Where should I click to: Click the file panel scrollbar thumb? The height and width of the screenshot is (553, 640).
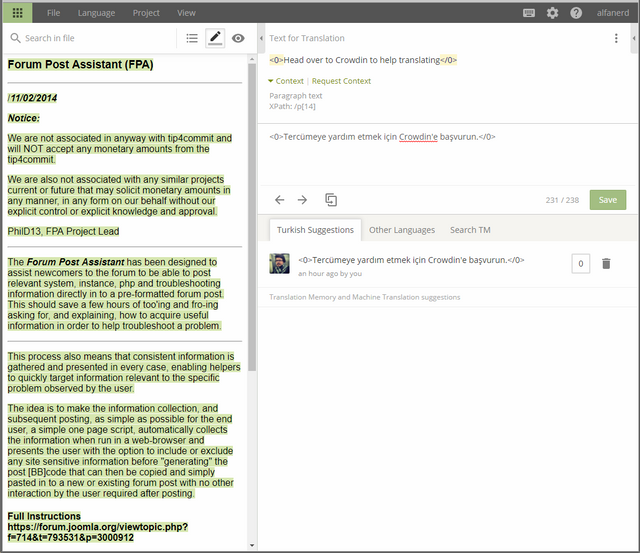252,216
